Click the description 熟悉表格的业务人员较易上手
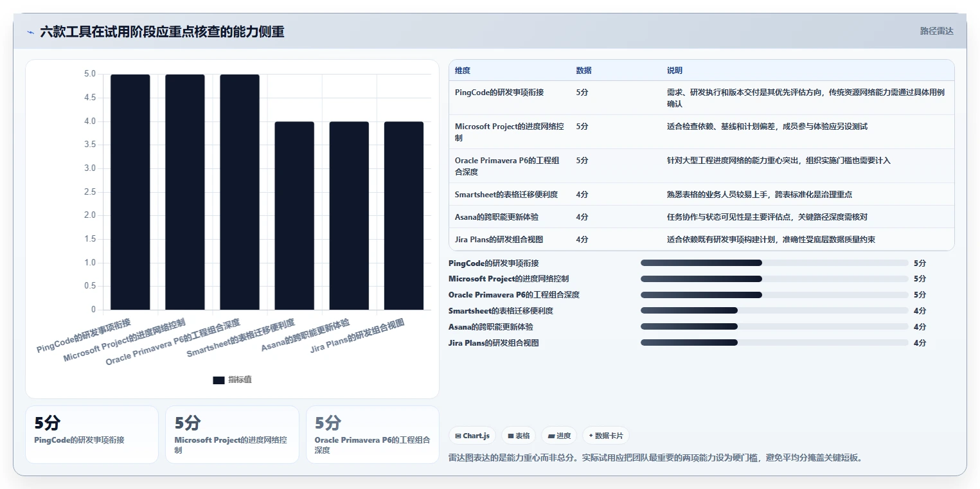980x489 pixels. pyautogui.click(x=760, y=194)
